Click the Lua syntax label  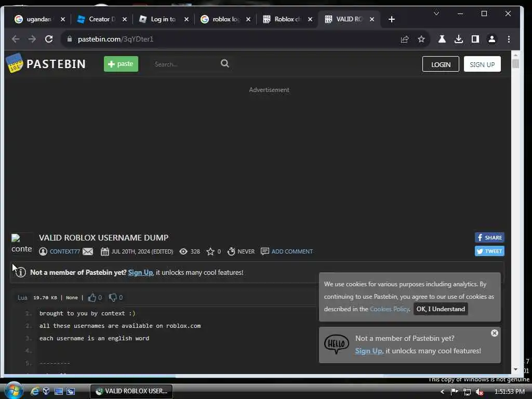[x=22, y=298]
